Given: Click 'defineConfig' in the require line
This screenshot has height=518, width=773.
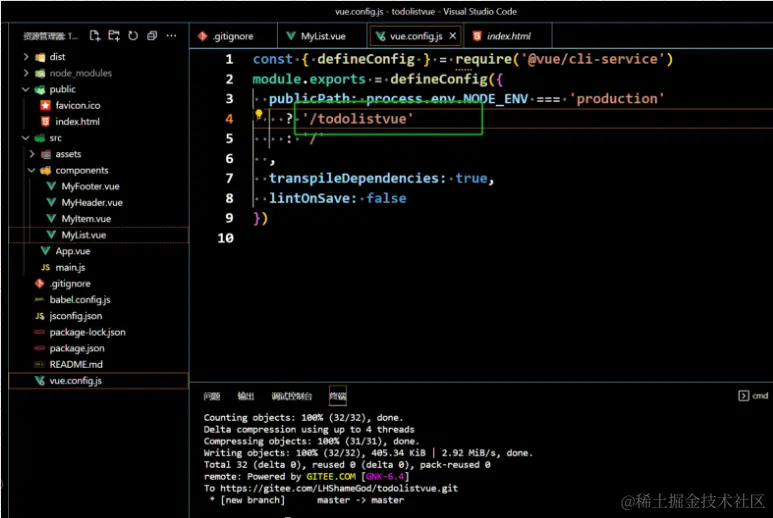Looking at the screenshot, I should (x=366, y=59).
